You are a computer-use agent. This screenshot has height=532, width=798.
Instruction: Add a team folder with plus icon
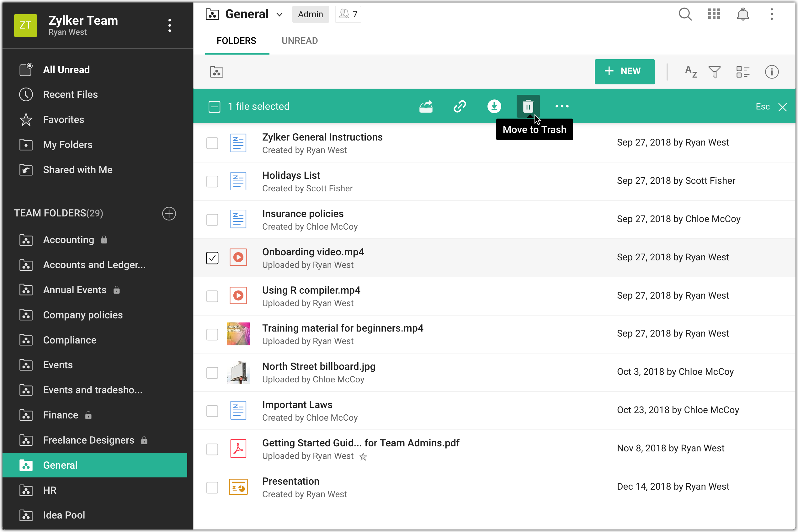169,213
